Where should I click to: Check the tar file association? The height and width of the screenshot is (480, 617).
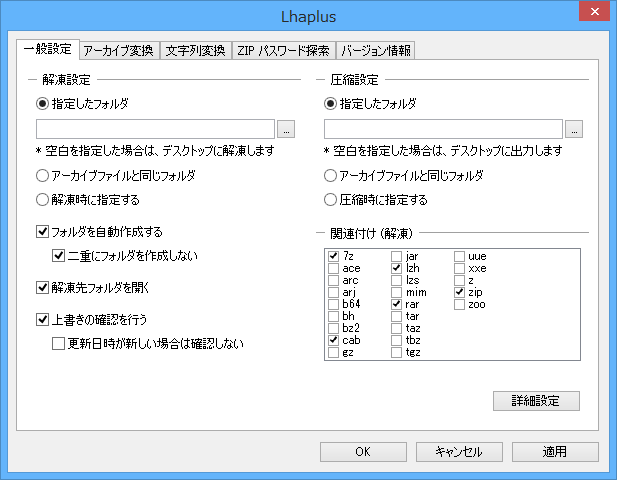[x=396, y=316]
